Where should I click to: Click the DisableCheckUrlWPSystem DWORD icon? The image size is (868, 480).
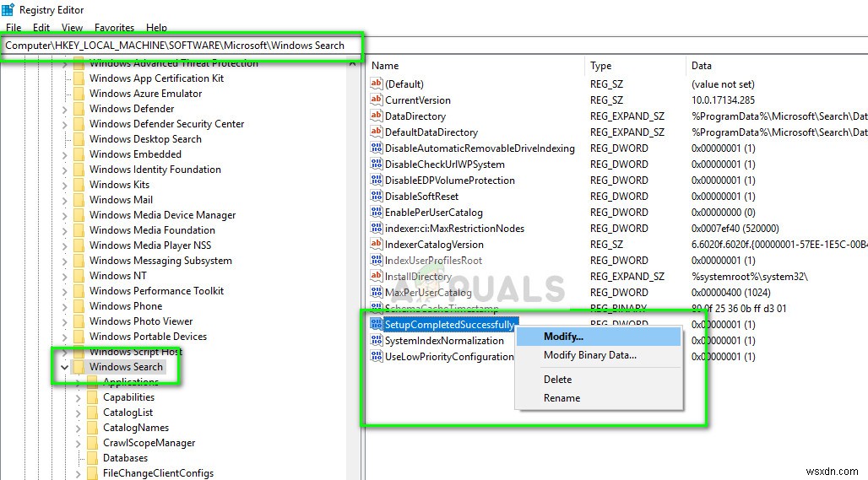tap(377, 164)
